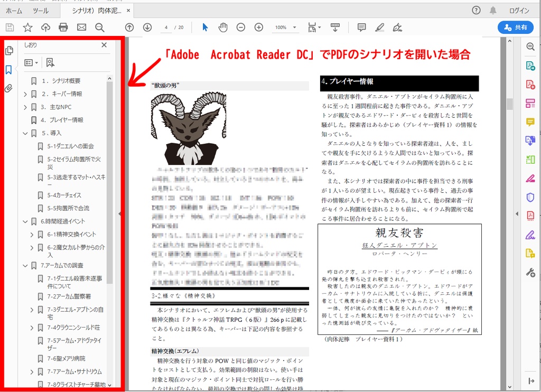Open the attachments paperclip icon
This screenshot has height=392, width=541.
8,88
